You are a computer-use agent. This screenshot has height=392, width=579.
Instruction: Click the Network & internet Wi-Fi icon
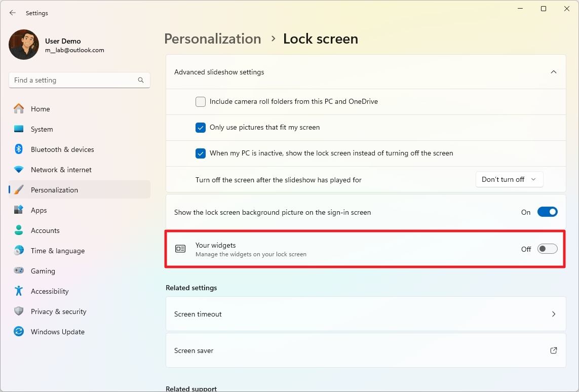[x=19, y=170]
